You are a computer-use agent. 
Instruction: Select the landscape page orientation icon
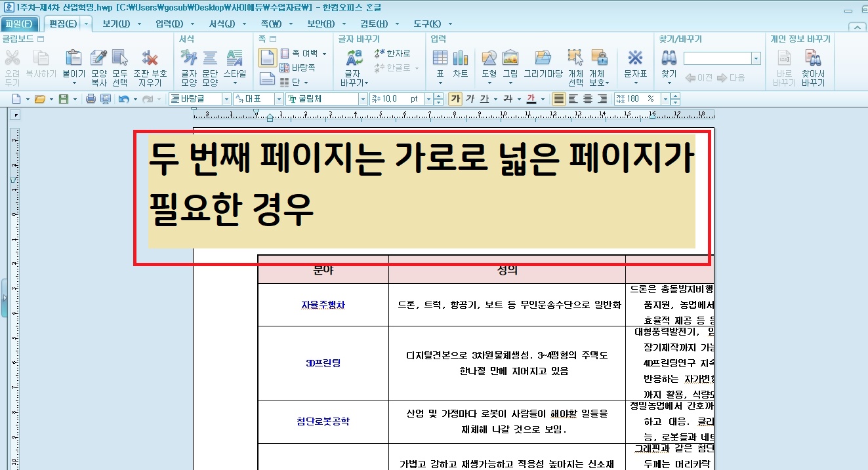point(267,79)
